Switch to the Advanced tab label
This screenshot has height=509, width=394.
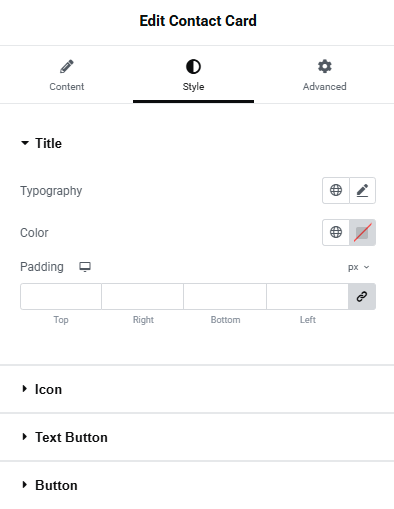tap(325, 87)
